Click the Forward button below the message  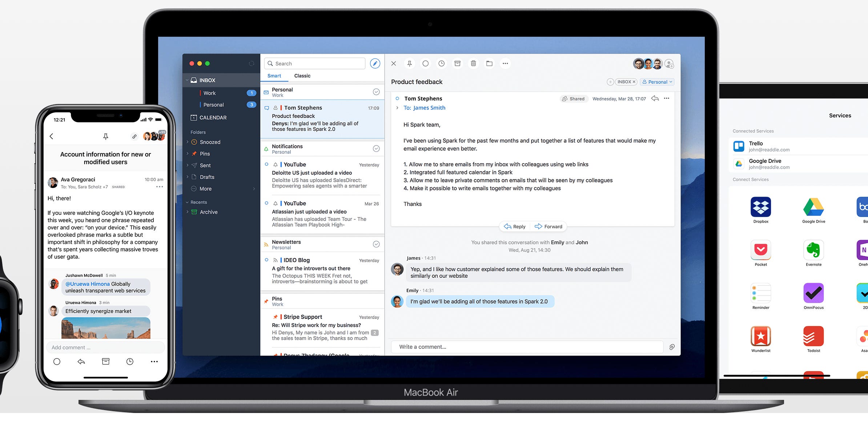[x=548, y=226]
